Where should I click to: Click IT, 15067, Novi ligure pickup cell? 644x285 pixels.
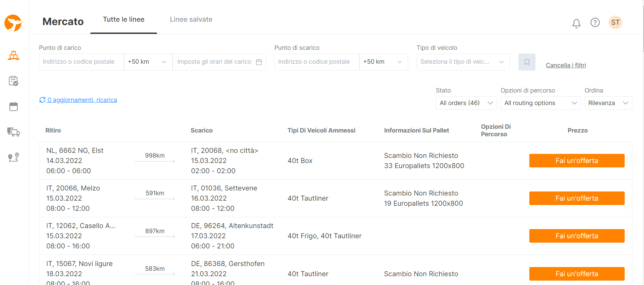coord(79,264)
